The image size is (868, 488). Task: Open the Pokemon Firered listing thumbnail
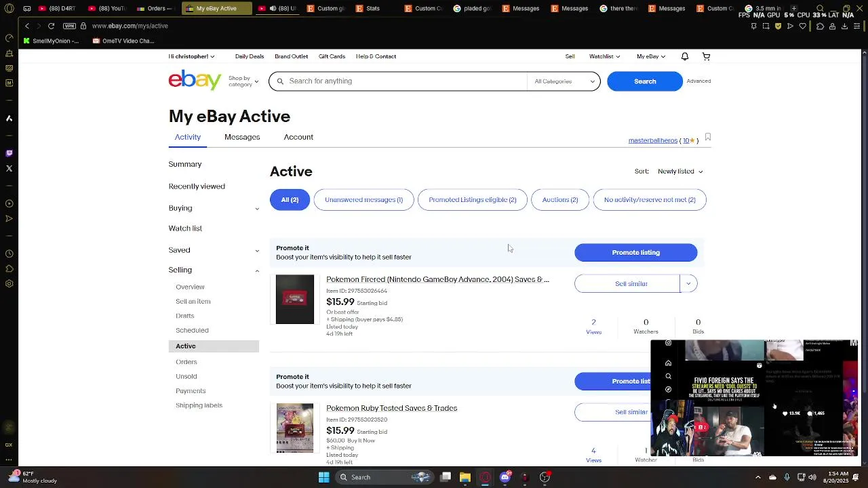pyautogui.click(x=295, y=299)
